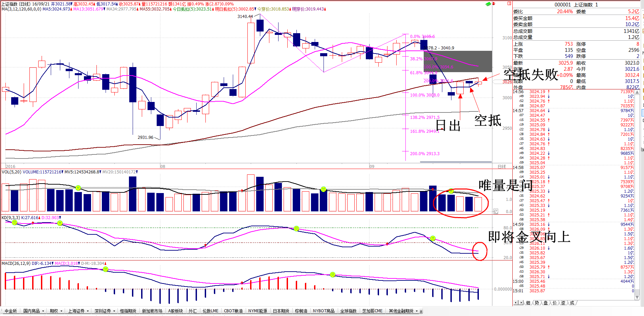Click the 15:01 tick row 3025.87

click(x=574, y=291)
